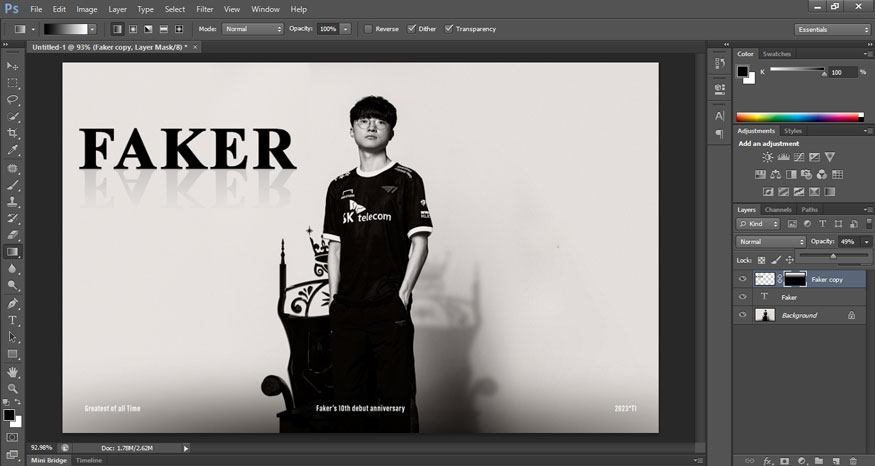Image resolution: width=875 pixels, height=466 pixels.
Task: Choose the Linear Gradient style
Action: (117, 29)
